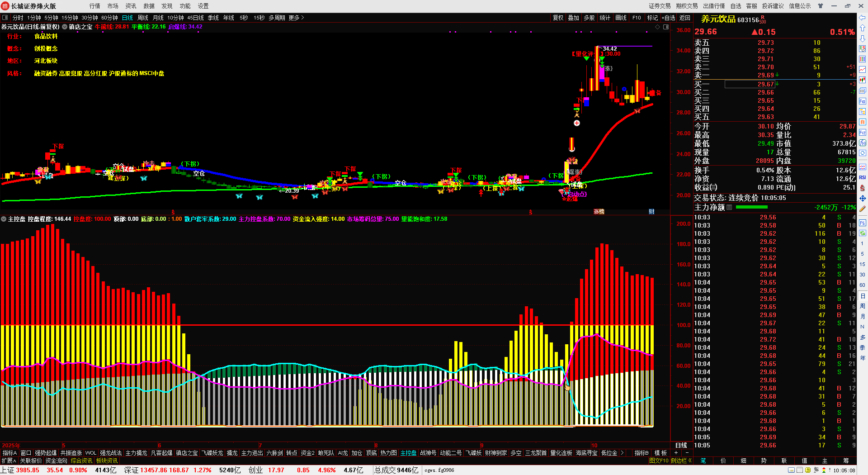Expand more indicator tabs after 低位金

(623, 453)
